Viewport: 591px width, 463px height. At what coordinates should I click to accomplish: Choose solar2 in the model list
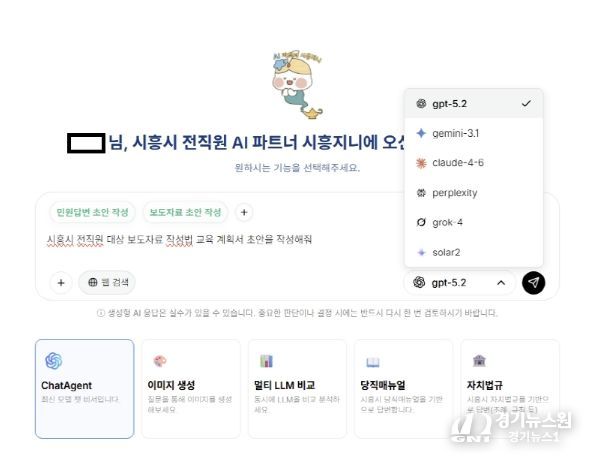click(473, 252)
